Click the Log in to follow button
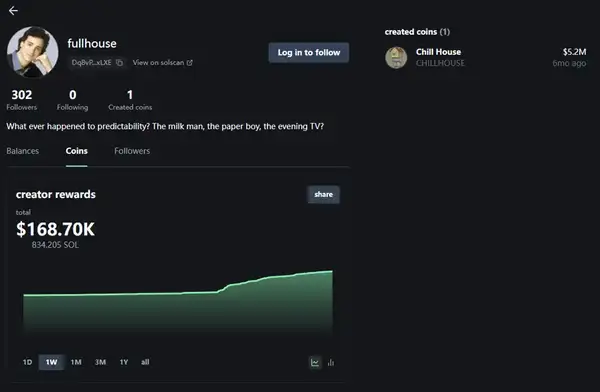This screenshot has height=392, width=600. click(x=309, y=52)
